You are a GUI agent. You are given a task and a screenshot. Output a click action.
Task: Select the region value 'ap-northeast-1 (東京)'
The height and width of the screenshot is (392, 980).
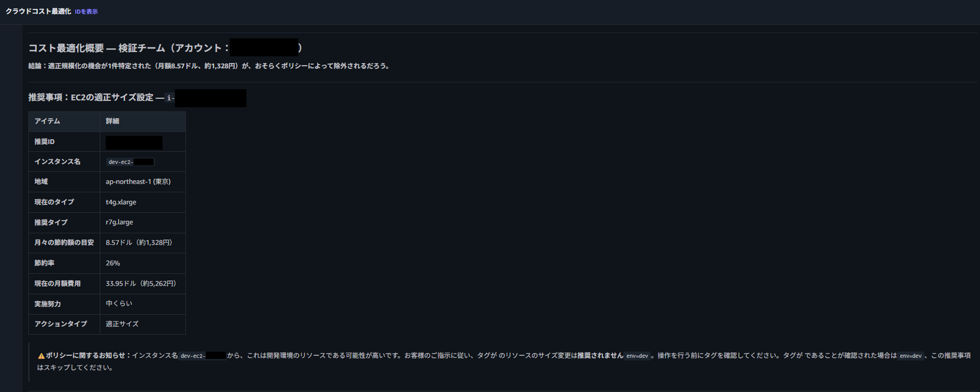tap(138, 182)
